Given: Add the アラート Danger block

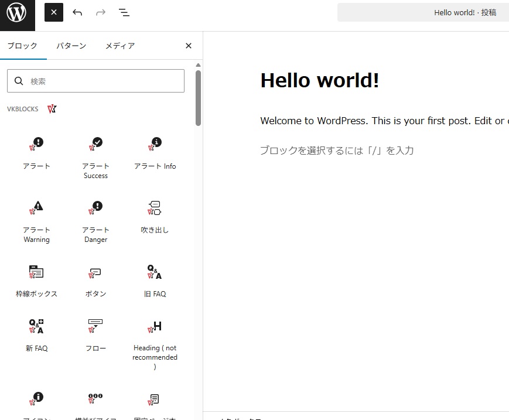Looking at the screenshot, I should [95, 220].
